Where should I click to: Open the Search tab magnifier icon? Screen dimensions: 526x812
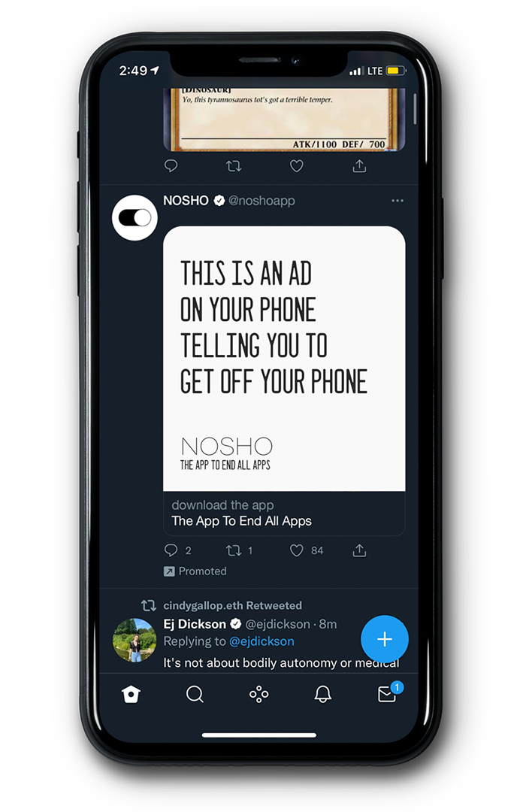[x=195, y=694]
